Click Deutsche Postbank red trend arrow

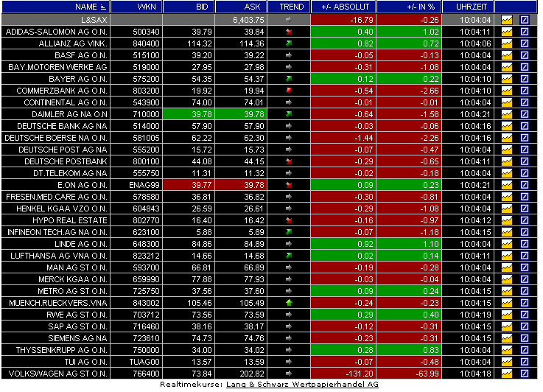(x=289, y=161)
